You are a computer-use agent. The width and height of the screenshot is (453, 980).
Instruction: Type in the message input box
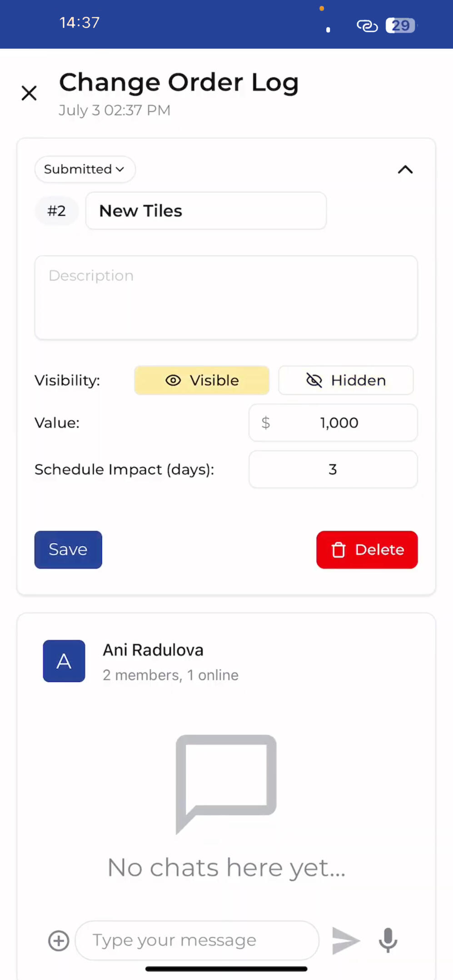pyautogui.click(x=197, y=940)
